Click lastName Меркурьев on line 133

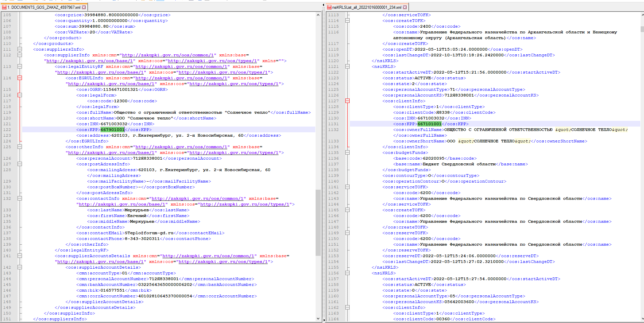point(137,210)
